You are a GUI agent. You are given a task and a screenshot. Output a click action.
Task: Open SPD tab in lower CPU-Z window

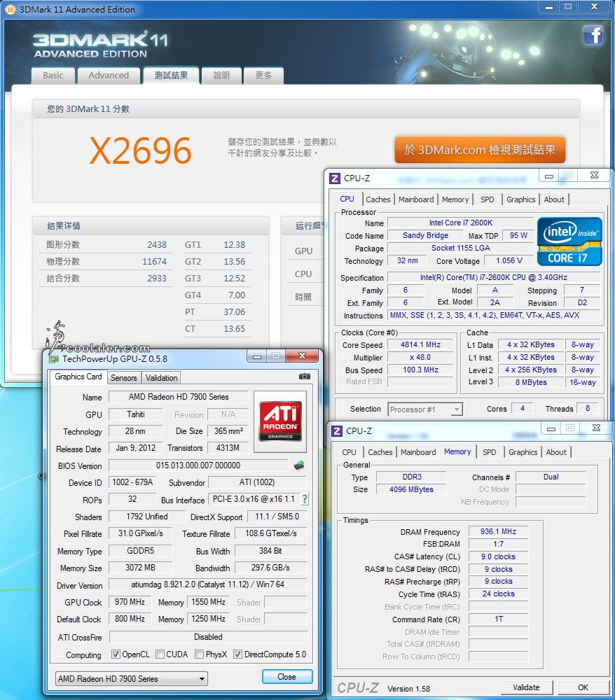click(490, 452)
